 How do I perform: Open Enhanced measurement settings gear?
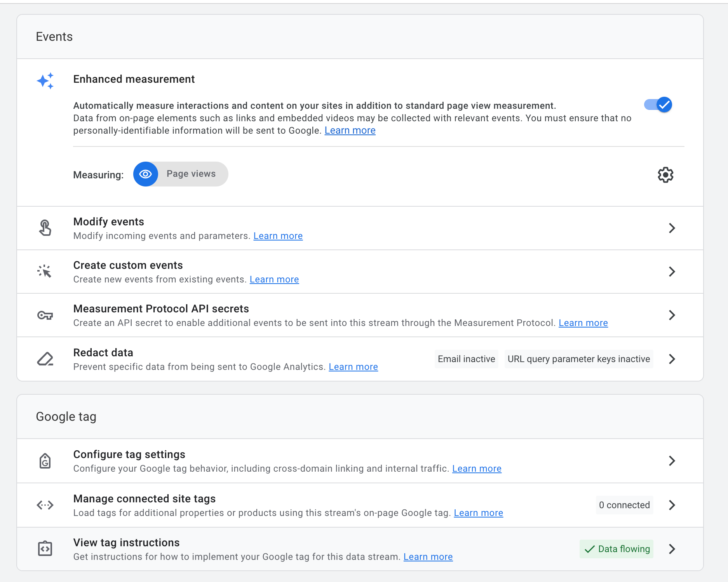(x=665, y=175)
